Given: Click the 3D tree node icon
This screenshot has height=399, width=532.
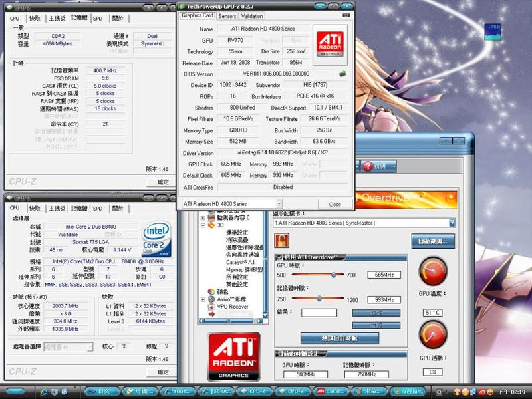Looking at the screenshot, I should pos(211,225).
